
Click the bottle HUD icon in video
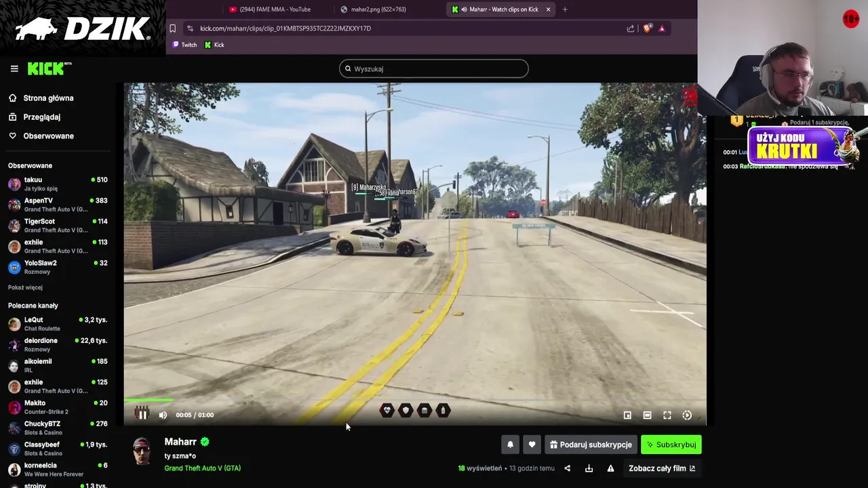click(x=443, y=410)
